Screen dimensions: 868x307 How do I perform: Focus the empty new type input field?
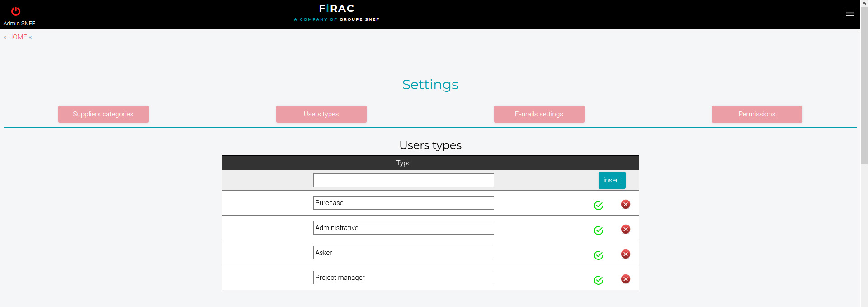(x=403, y=180)
